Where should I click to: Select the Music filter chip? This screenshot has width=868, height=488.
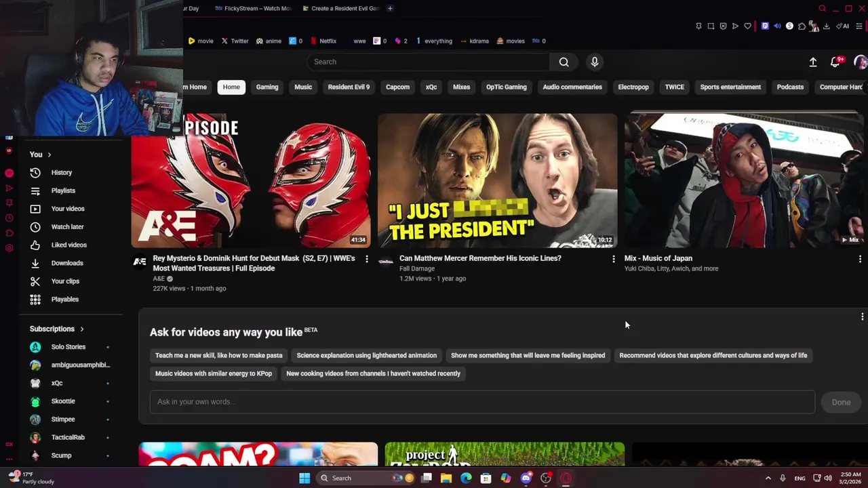pyautogui.click(x=303, y=87)
